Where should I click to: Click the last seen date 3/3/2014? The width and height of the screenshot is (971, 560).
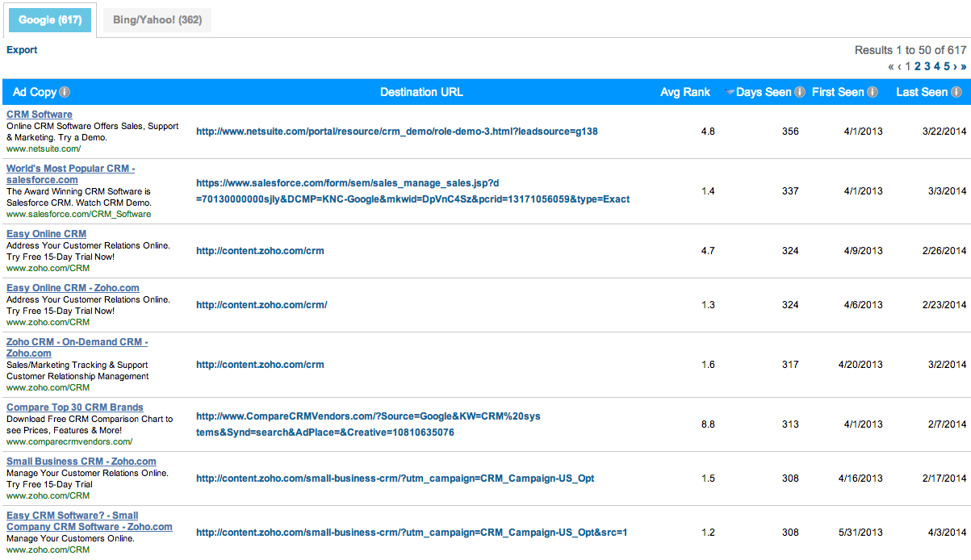click(x=947, y=191)
